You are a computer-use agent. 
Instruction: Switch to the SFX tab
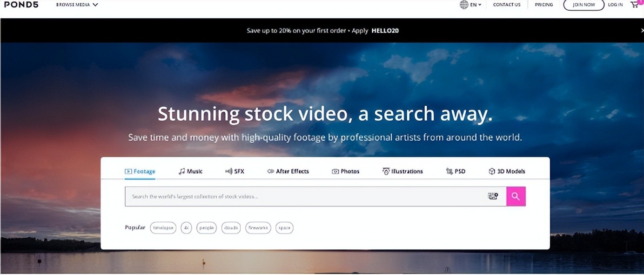(235, 171)
